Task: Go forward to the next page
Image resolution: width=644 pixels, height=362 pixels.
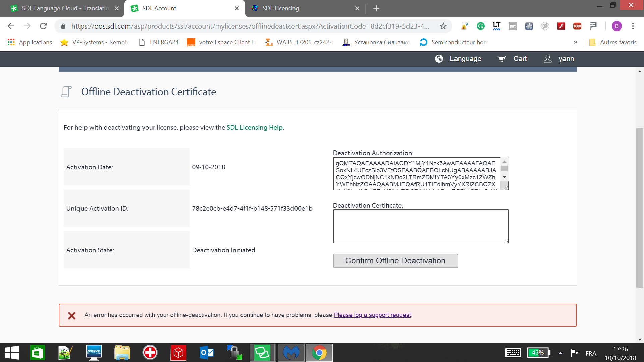Action: point(27,26)
